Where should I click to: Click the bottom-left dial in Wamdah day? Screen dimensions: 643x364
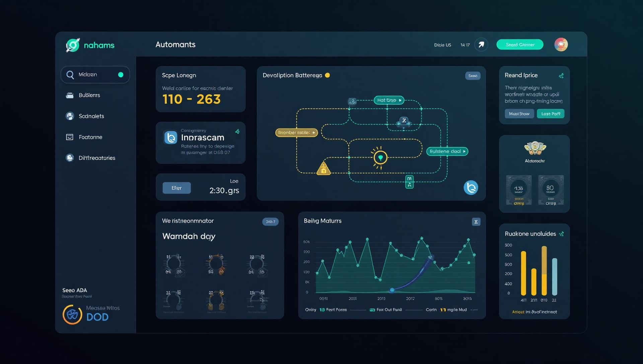174,301
